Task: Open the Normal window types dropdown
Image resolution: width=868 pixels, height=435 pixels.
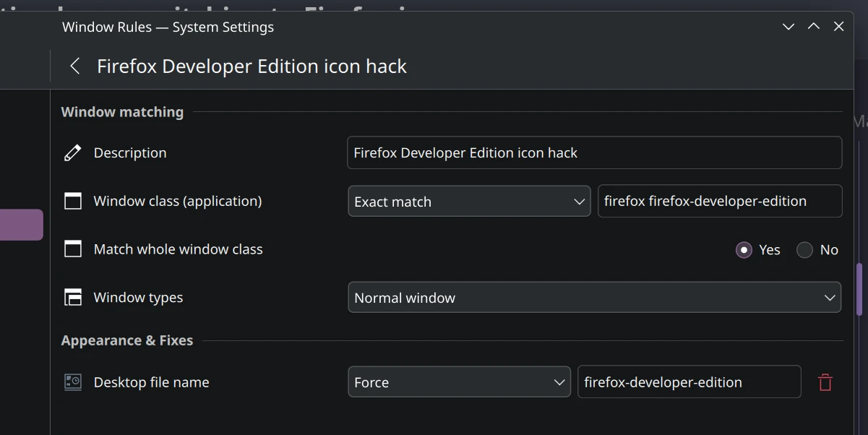Action: click(x=595, y=298)
